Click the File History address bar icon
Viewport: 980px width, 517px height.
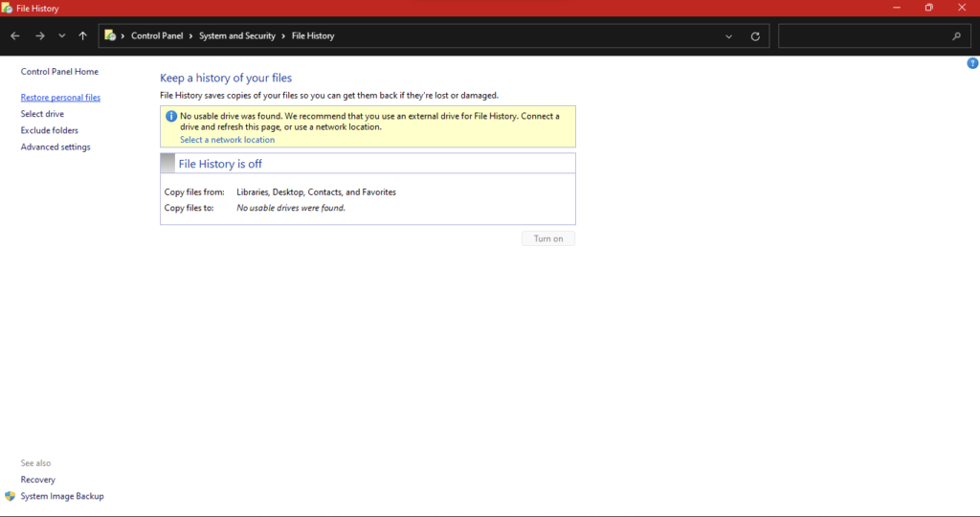click(110, 35)
